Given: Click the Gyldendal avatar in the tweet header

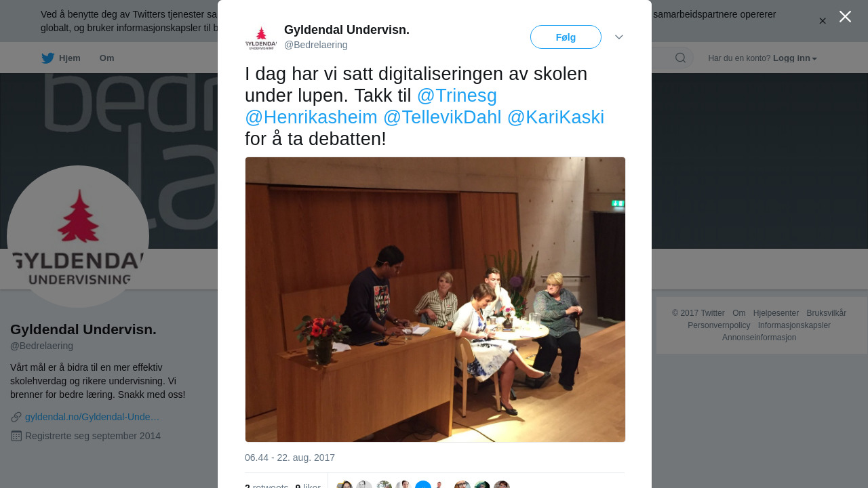Looking at the screenshot, I should point(261,39).
